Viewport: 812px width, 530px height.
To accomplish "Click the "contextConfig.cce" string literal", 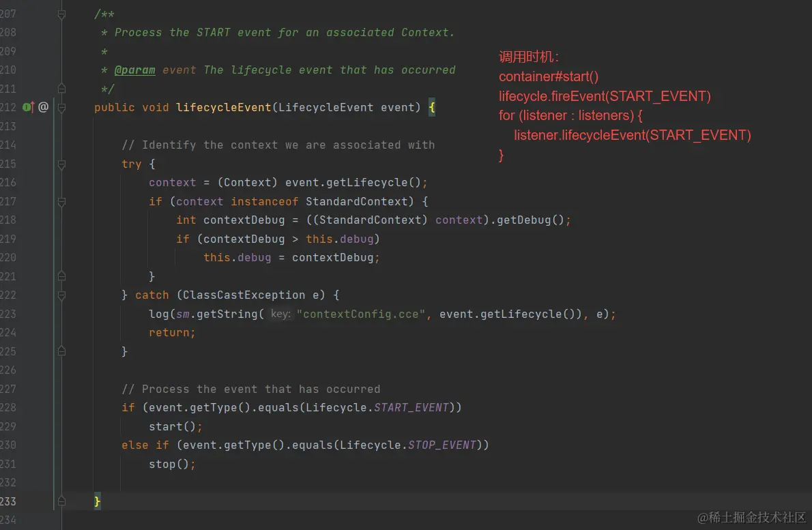I will click(361, 314).
